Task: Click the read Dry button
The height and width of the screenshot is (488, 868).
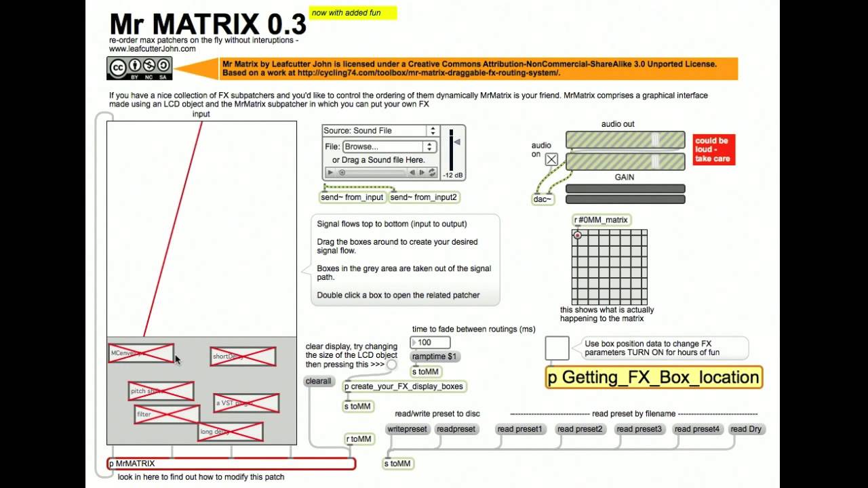Action: 746,429
